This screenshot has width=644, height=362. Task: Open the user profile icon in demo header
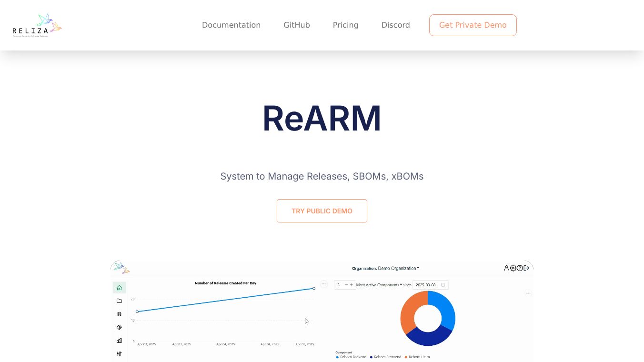(506, 268)
